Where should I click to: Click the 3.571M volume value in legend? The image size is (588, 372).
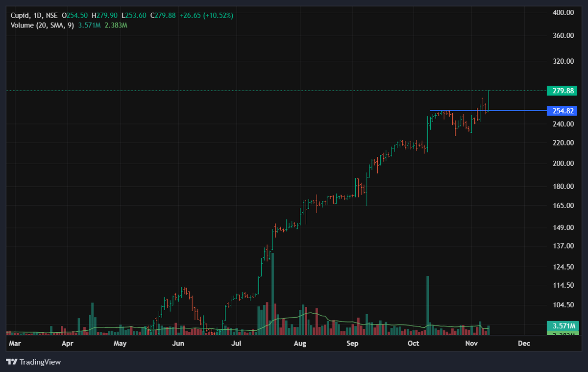coord(89,25)
